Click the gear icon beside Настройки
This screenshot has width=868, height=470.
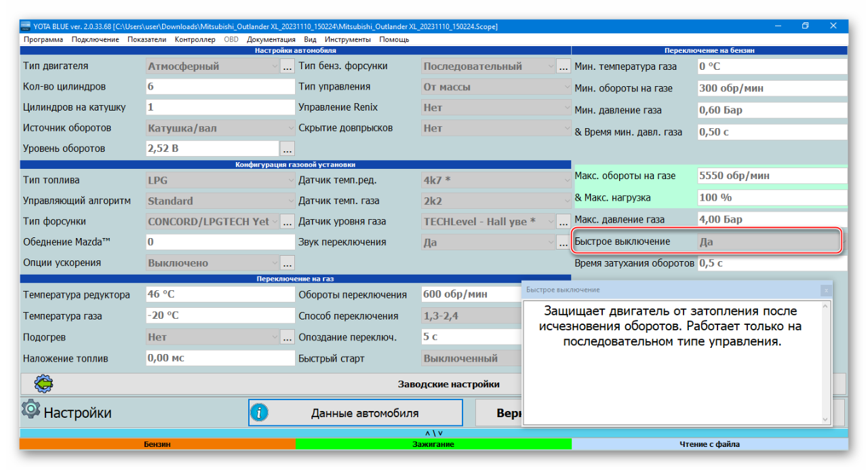point(31,410)
